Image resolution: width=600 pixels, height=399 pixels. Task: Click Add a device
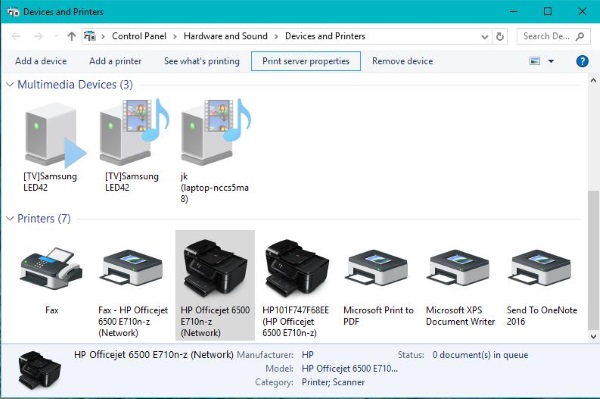41,61
